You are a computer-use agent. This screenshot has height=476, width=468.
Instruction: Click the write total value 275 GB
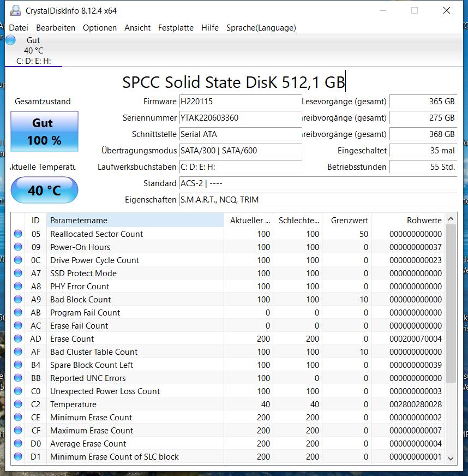point(423,118)
